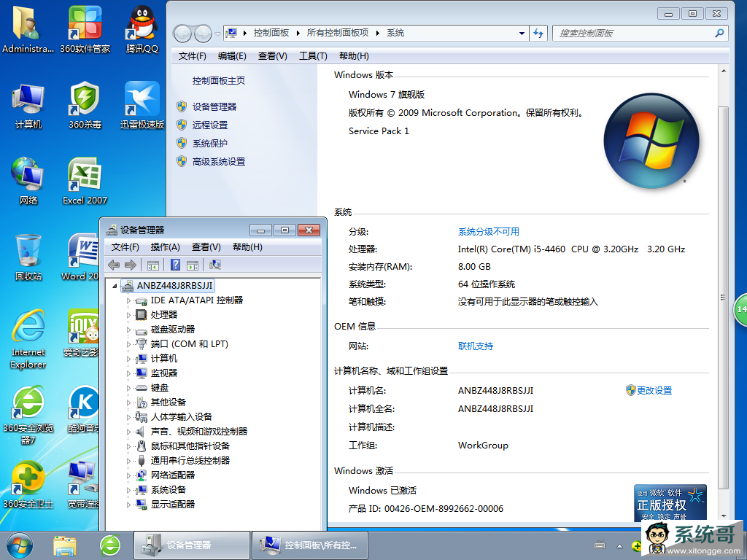Expand 监视器 tree node

tap(128, 374)
